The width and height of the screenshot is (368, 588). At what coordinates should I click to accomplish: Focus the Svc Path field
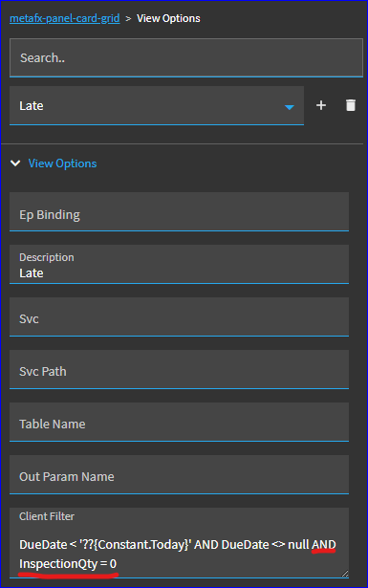coord(179,369)
